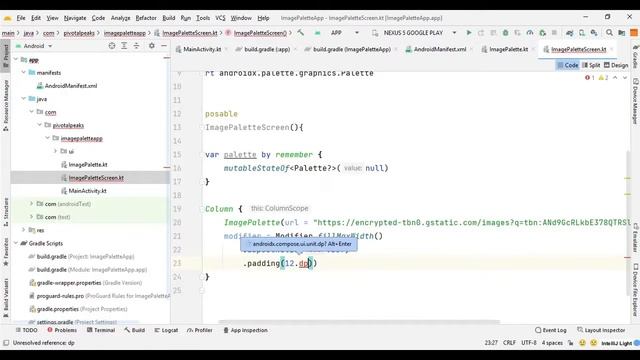Expand the res folder node
640x360 pixels.
[x=24, y=230]
